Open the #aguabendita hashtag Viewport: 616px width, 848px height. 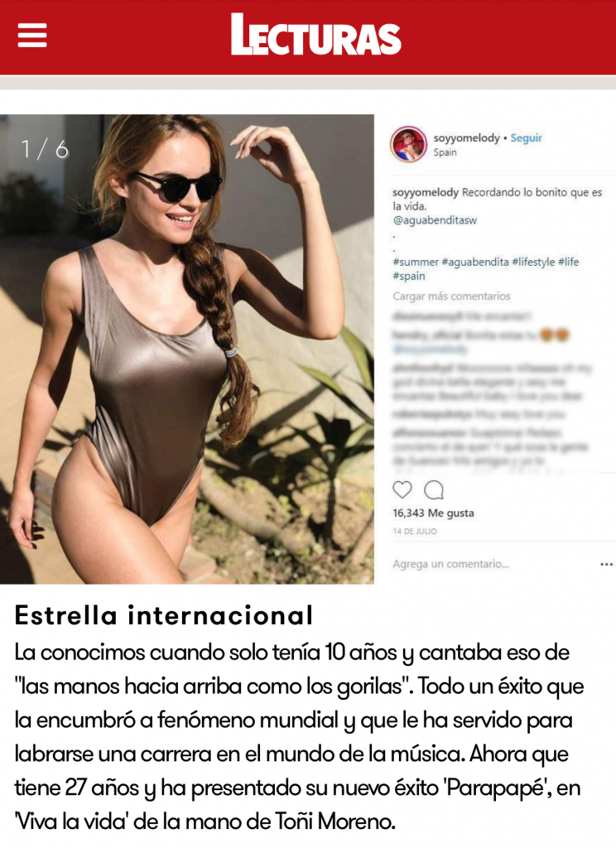tap(475, 262)
